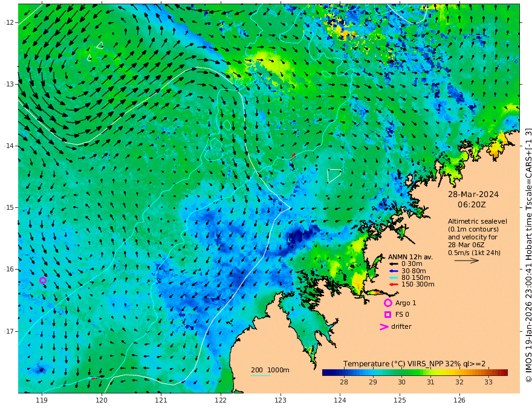Click the -12 latitude axis label
532x411 pixels.
point(9,22)
